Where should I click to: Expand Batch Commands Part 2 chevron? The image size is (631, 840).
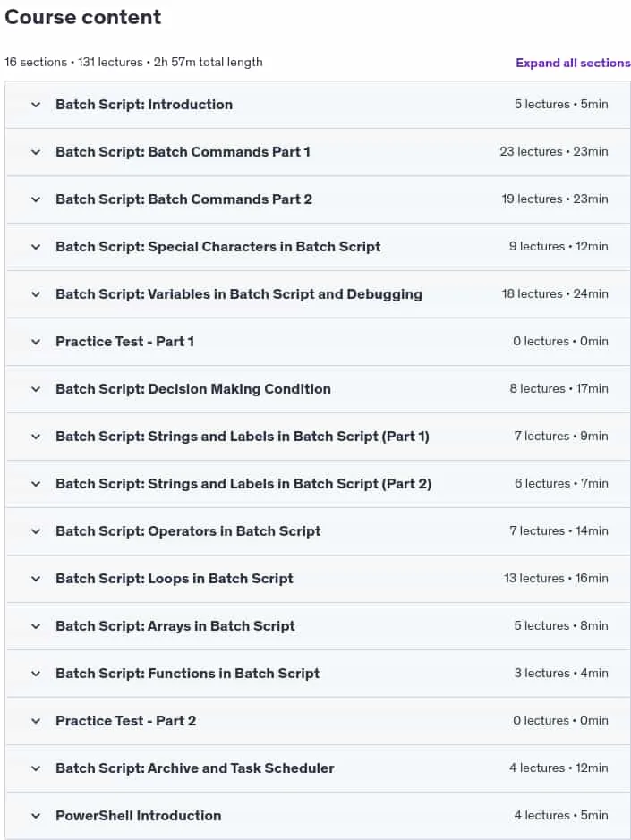click(36, 199)
